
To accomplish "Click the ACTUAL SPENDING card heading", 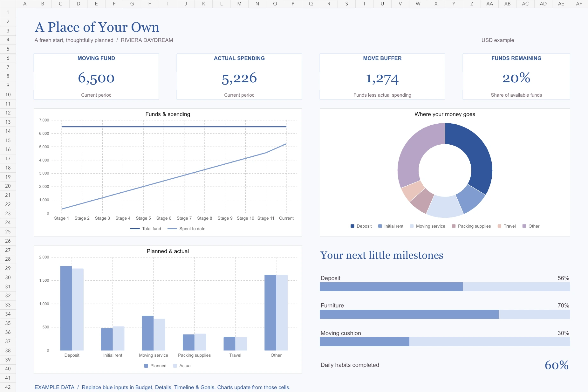I will (239, 58).
